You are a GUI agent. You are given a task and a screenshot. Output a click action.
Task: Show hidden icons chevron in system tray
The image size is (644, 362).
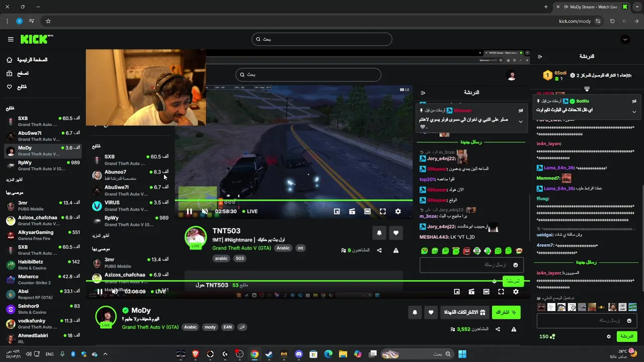[x=105, y=354]
